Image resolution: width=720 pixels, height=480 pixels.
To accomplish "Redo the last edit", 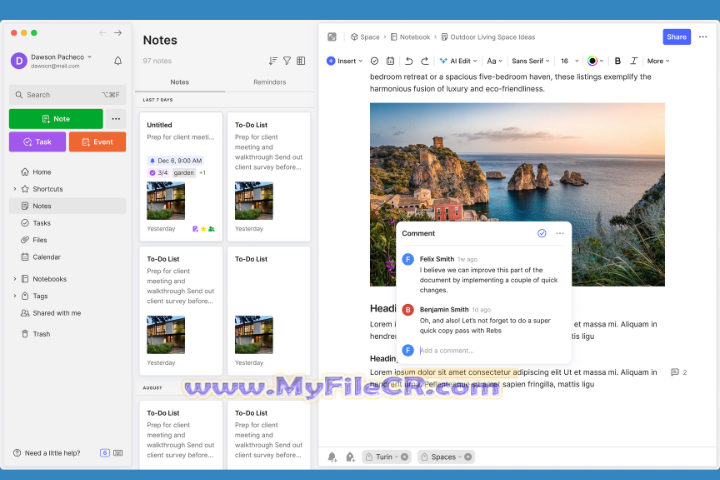I will point(425,61).
